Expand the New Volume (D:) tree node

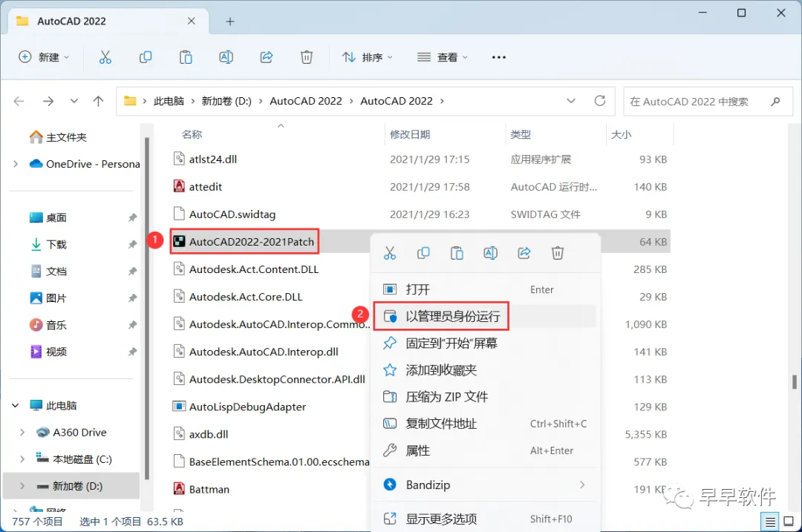pos(22,486)
